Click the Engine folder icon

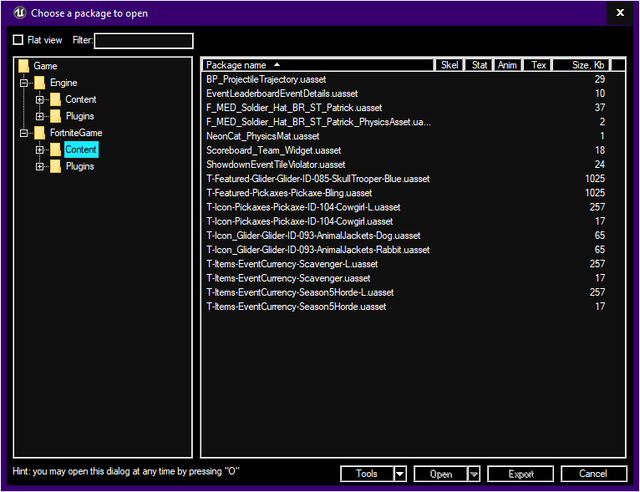(x=40, y=82)
